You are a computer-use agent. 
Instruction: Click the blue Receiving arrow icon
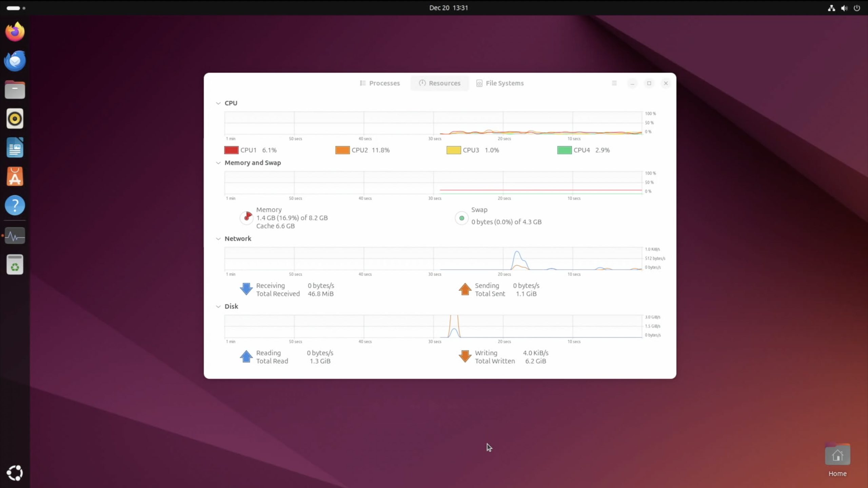tap(246, 289)
